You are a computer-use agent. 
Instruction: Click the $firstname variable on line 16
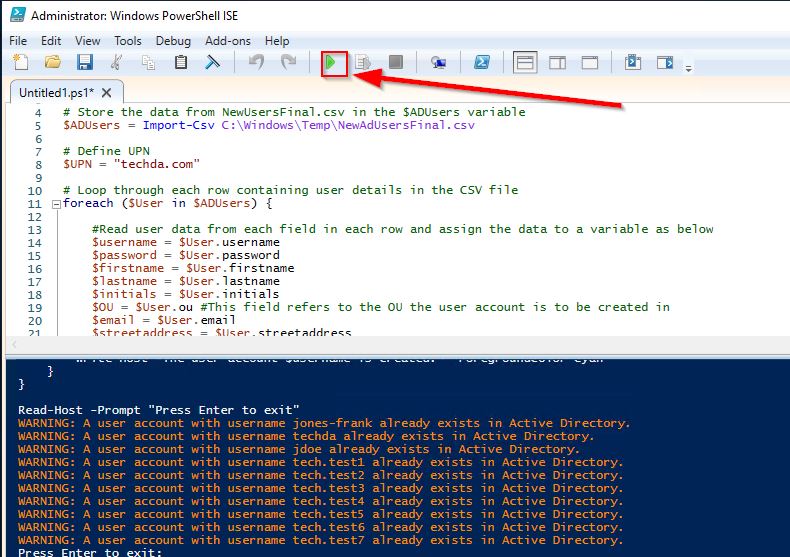[128, 268]
